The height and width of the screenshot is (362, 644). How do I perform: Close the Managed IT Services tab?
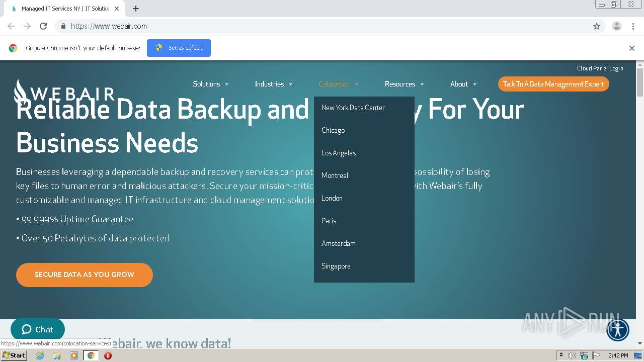(117, 9)
